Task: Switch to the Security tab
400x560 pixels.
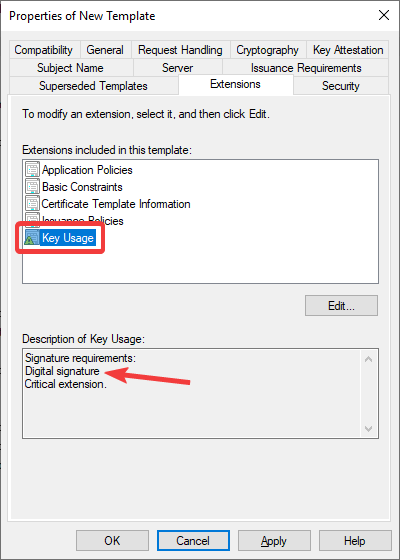Action: point(341,86)
